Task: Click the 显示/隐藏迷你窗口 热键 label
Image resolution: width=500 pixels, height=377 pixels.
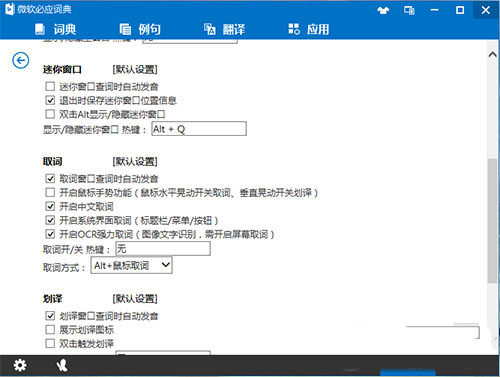Action: pyautogui.click(x=95, y=130)
